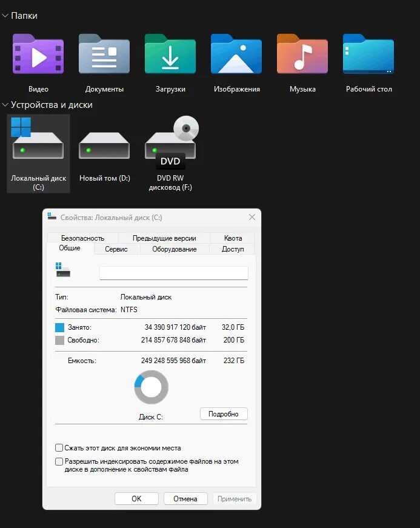
Task: Click the Диск C: label under chart
Action: click(151, 417)
